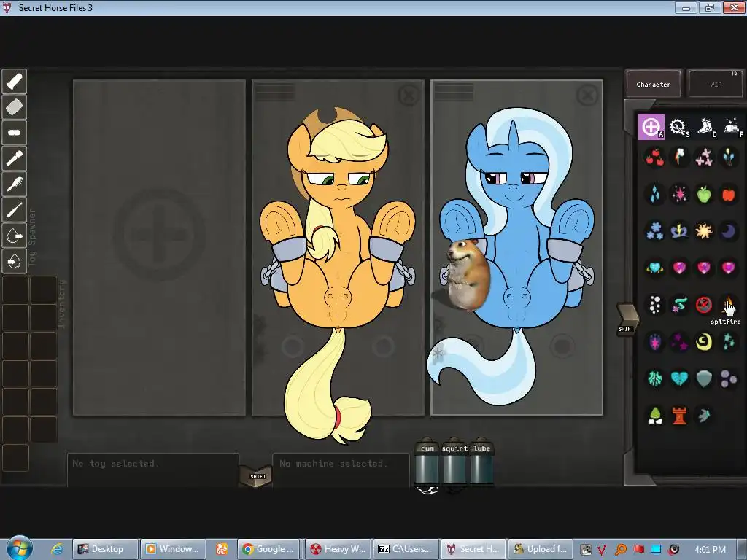Remove the blue unicorn using the slot's X button
Screen dimensions: 747x560
[587, 96]
